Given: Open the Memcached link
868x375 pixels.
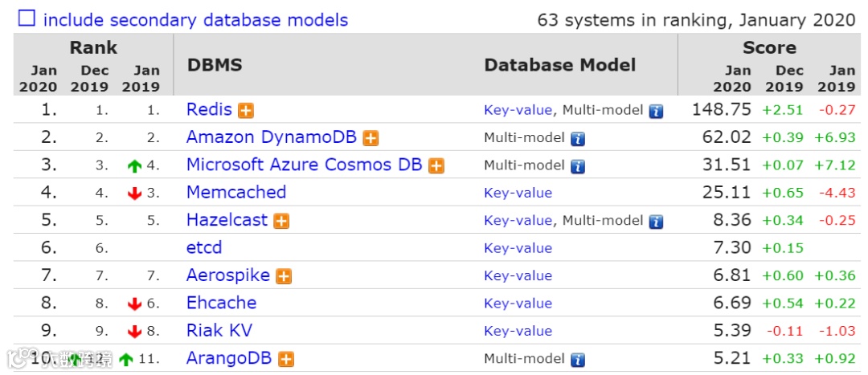Looking at the screenshot, I should click(236, 193).
